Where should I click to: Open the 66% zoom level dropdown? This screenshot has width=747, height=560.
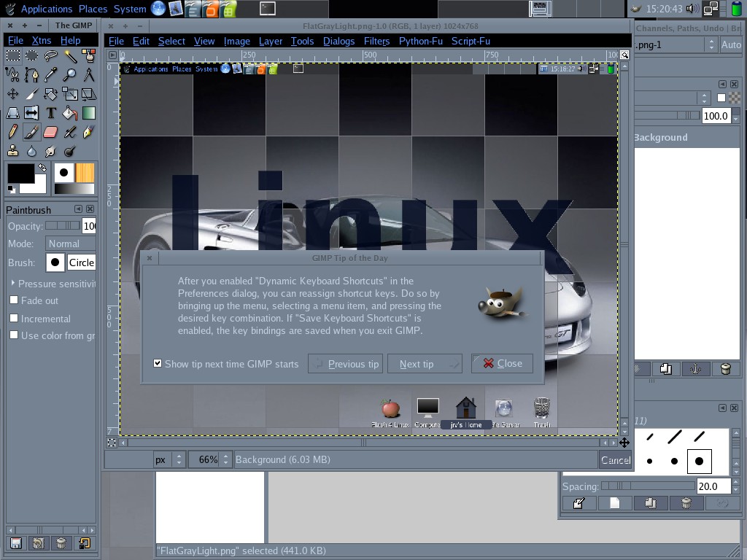pyautogui.click(x=210, y=459)
